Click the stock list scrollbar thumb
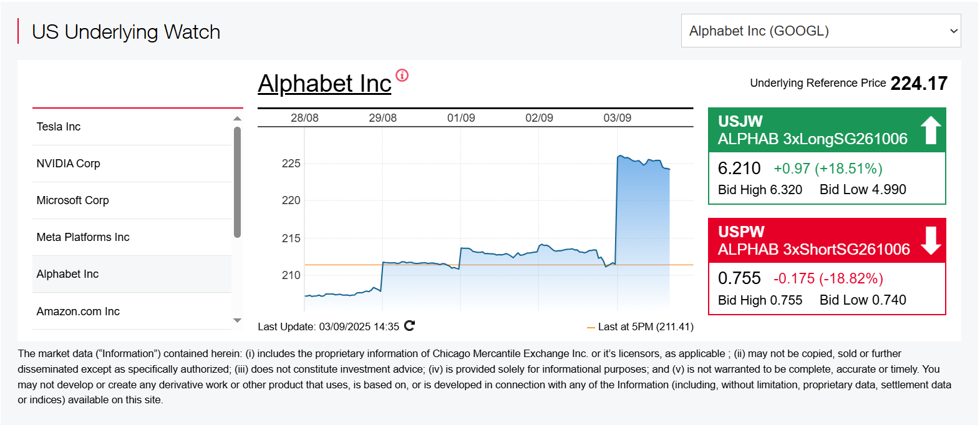The width and height of the screenshot is (980, 427). tap(237, 182)
